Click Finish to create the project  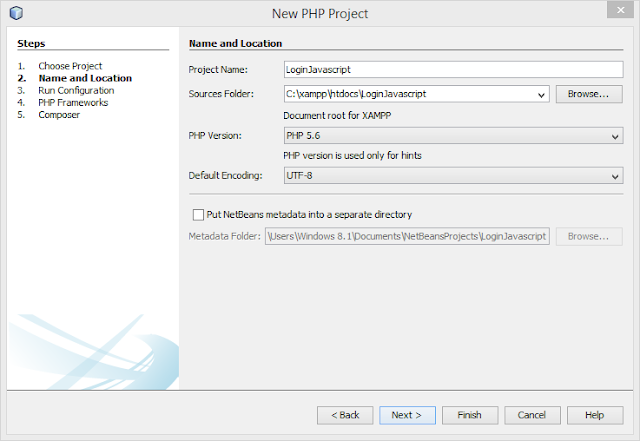click(470, 415)
